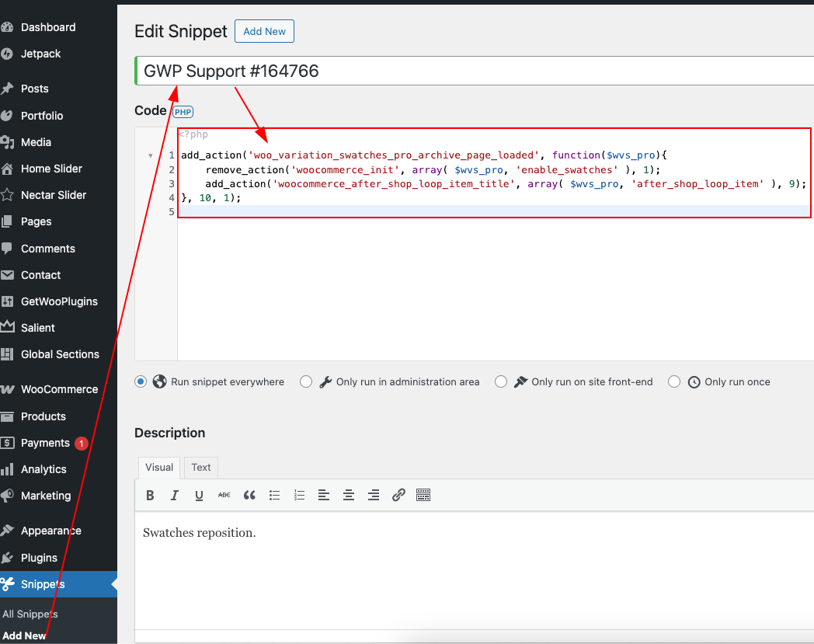Click the Appearance paintbrush icon

[x=7, y=531]
